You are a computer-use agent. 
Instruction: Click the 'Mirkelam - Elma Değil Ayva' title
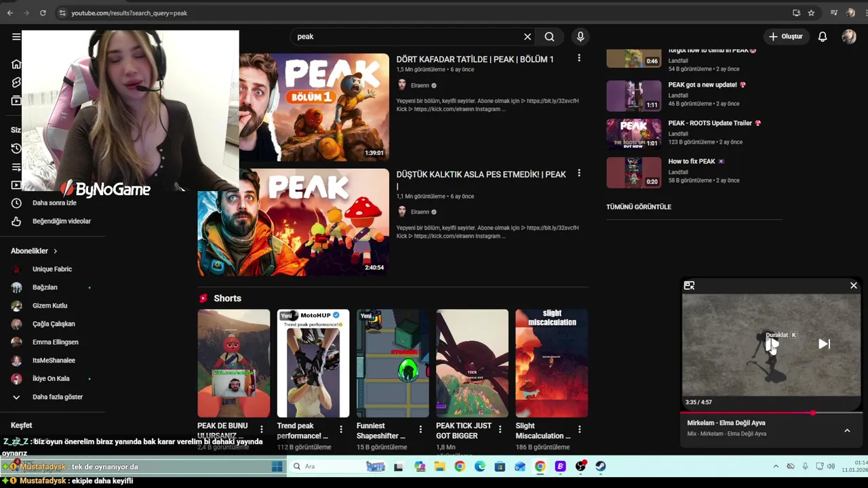pyautogui.click(x=726, y=423)
